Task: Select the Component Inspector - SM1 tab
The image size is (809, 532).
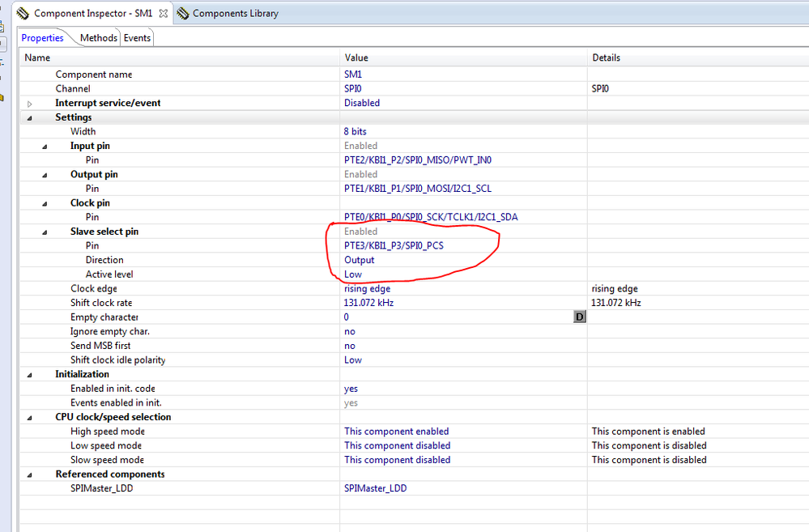Action: (x=93, y=14)
